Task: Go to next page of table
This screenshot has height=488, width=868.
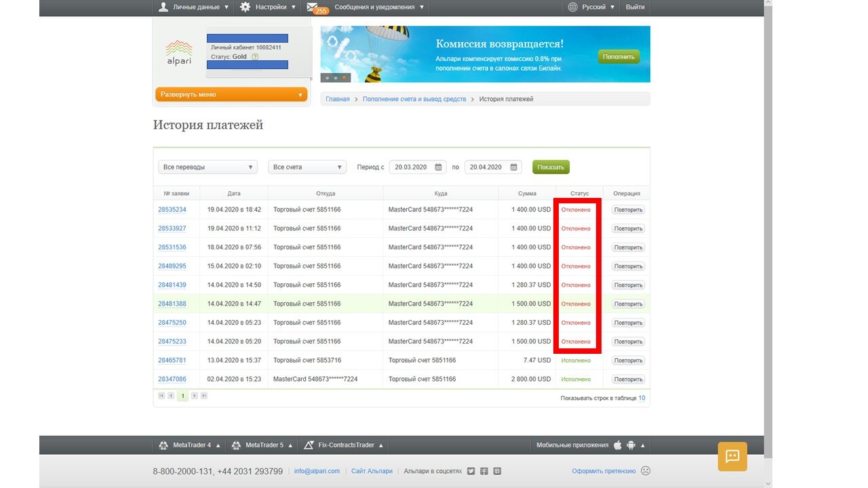Action: [195, 396]
